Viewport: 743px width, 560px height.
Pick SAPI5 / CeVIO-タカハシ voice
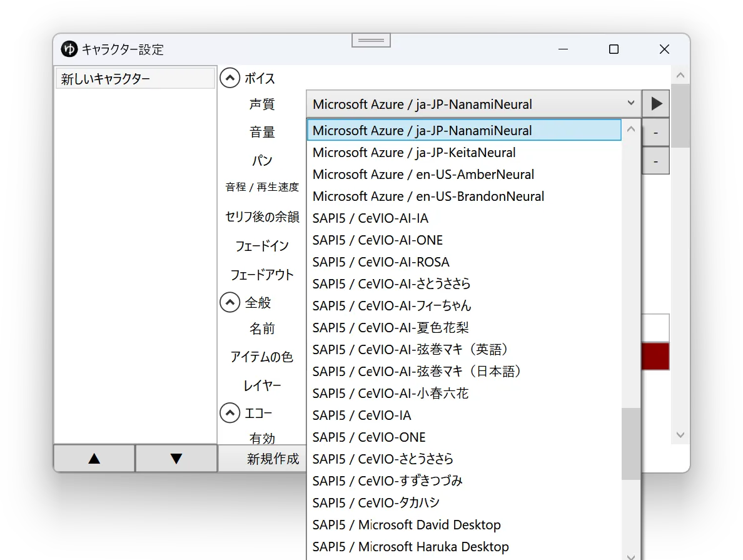point(464,502)
